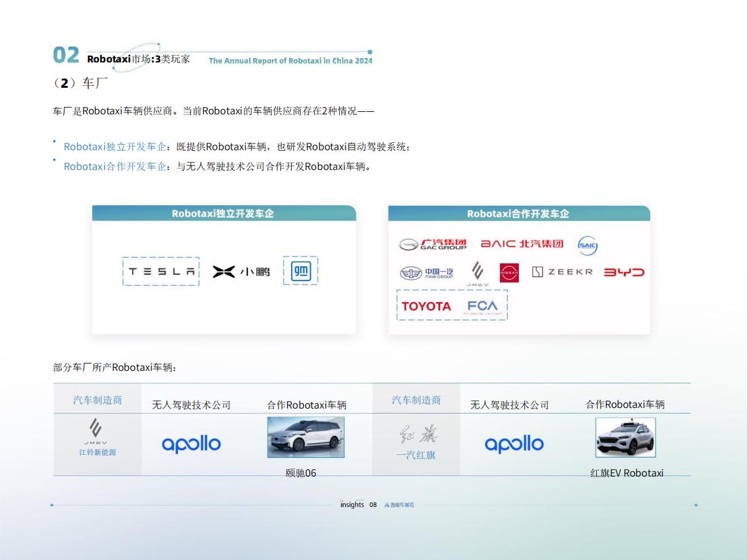747x560 pixels.
Task: Select 合作Robotaxi车辆 header above the 红旗EV photo
Action: (625, 404)
